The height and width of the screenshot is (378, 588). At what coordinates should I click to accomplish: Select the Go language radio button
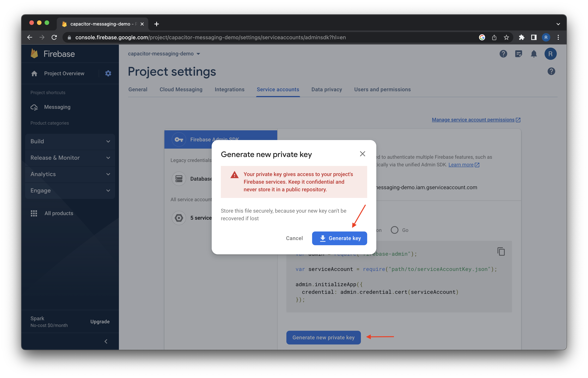[394, 230]
